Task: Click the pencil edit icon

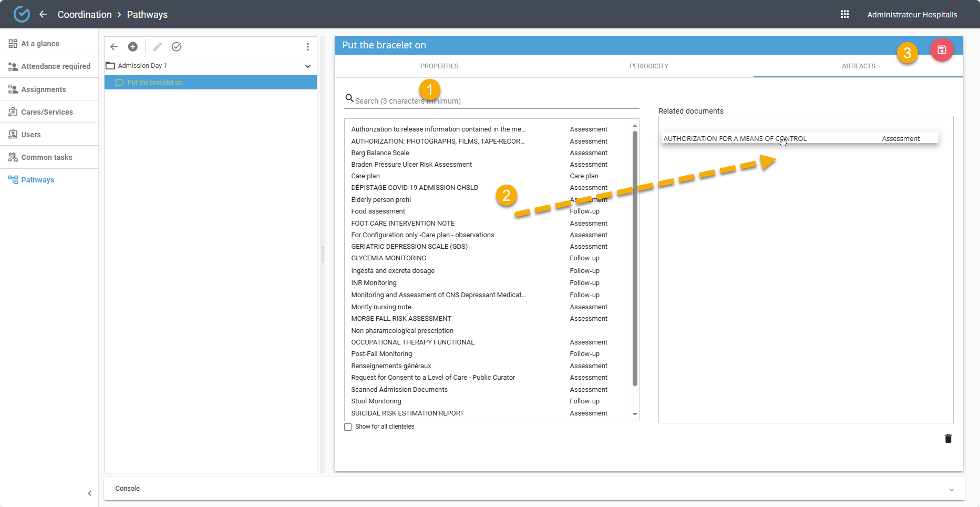Action: pyautogui.click(x=157, y=47)
